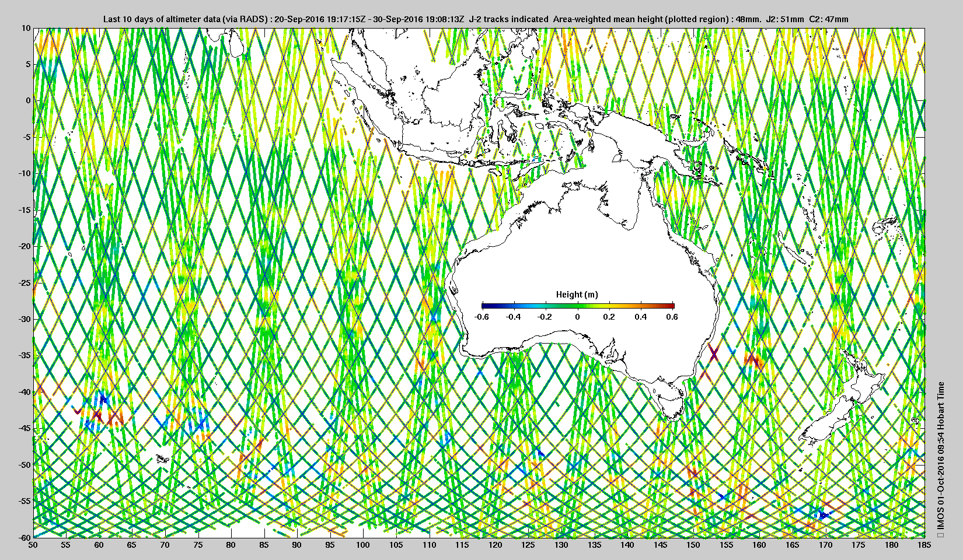Click the latitude axis tick '-40'
The image size is (963, 560).
coord(24,392)
